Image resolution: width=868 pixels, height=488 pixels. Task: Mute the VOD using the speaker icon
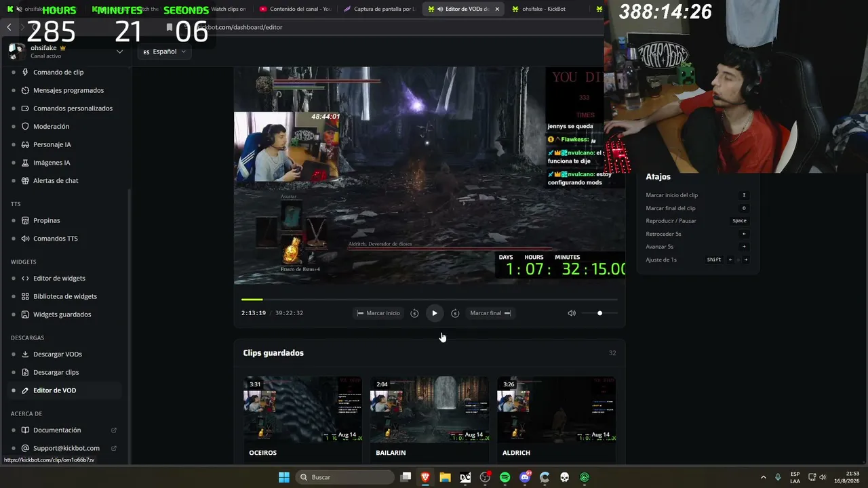coord(572,313)
